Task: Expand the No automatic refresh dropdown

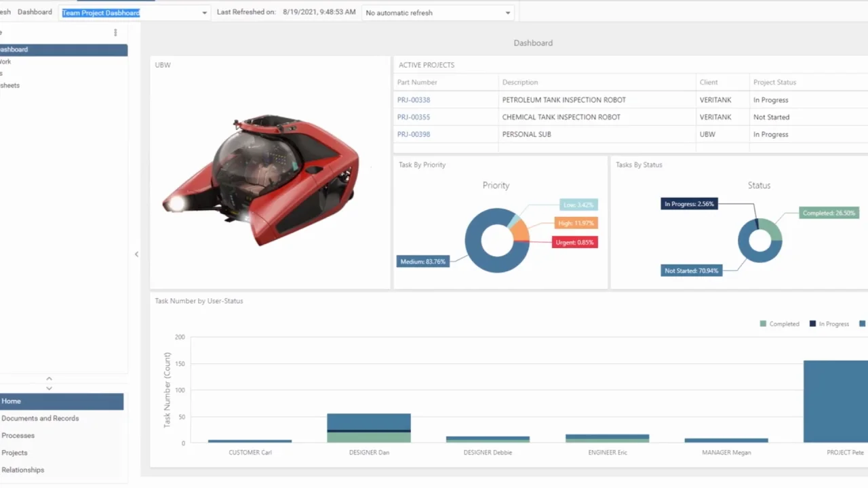Action: coord(507,13)
